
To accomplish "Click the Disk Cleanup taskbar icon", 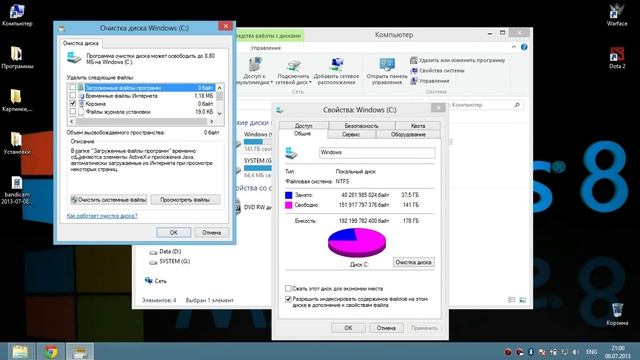I will (x=80, y=351).
